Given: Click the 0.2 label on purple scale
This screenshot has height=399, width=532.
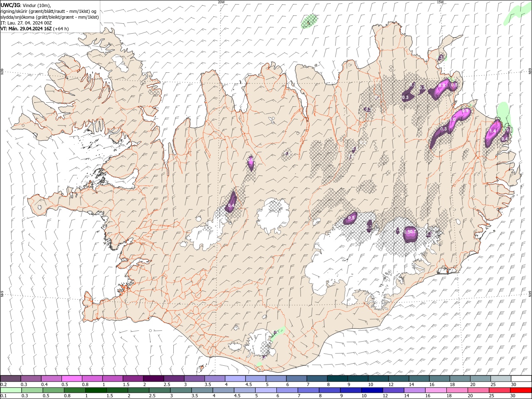Looking at the screenshot, I should [x=4, y=384].
